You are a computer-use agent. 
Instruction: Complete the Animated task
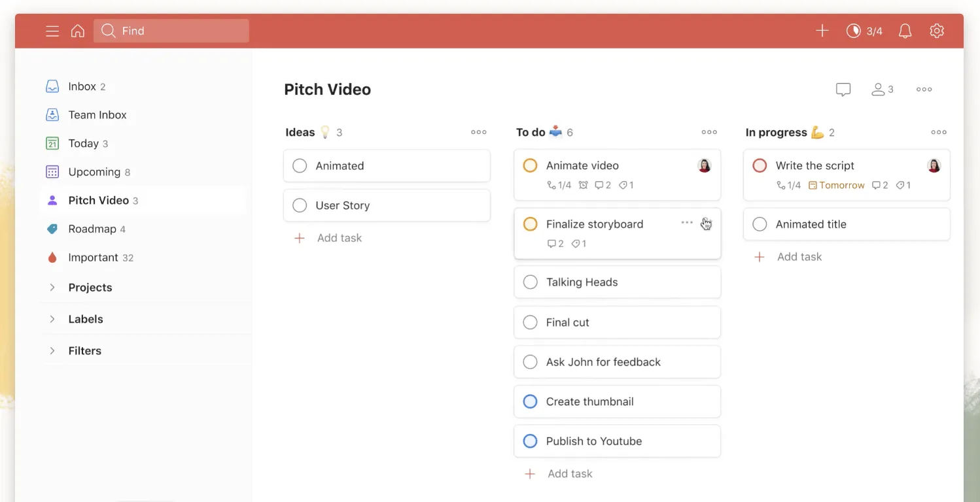[300, 166]
